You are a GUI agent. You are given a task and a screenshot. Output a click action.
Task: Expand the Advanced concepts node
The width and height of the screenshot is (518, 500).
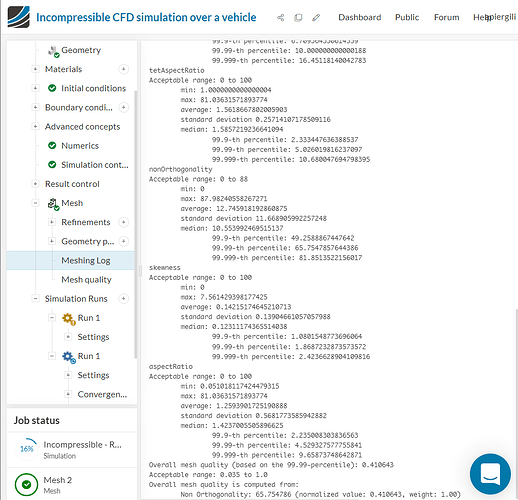[35, 126]
